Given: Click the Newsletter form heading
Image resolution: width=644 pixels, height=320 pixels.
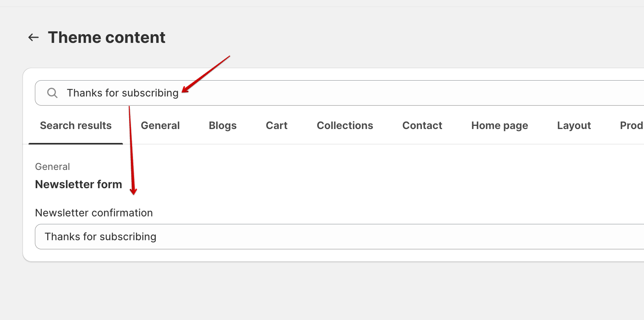Looking at the screenshot, I should pos(79,184).
